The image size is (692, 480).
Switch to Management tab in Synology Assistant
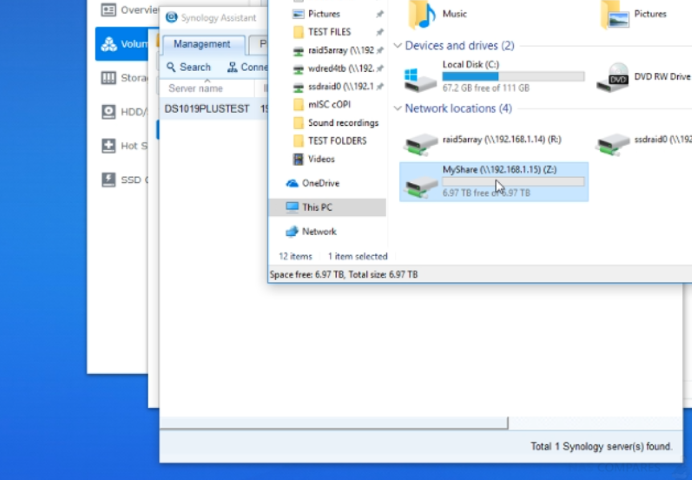(202, 44)
